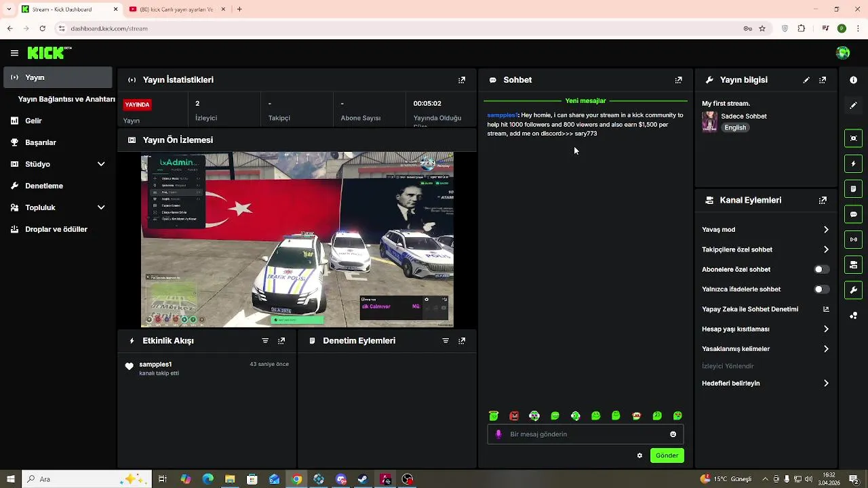Open Steam from the Windows taskbar

pyautogui.click(x=363, y=479)
